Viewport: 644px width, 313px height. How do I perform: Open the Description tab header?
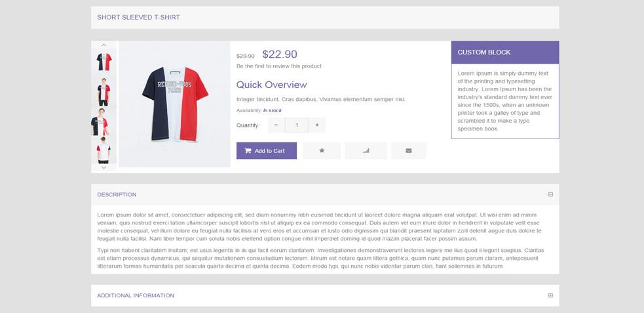point(325,194)
